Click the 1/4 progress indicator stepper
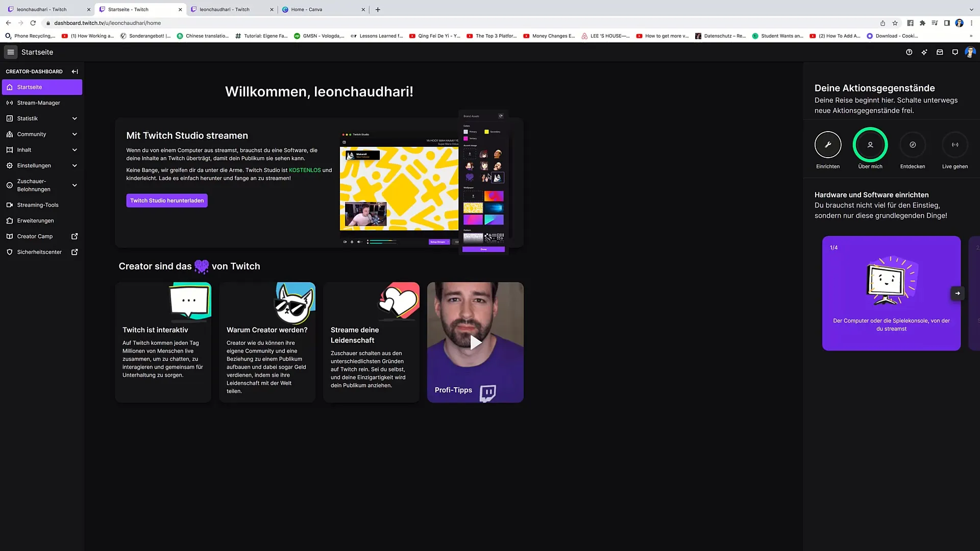 (834, 247)
